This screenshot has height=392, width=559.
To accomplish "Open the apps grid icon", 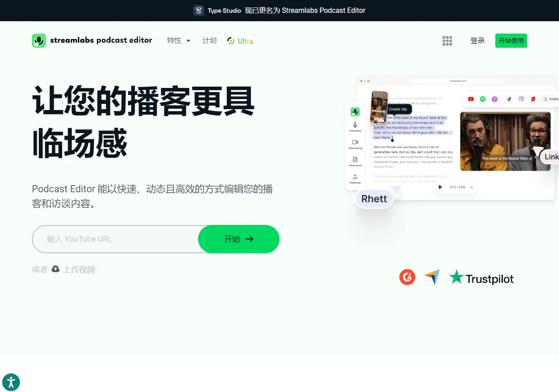I will click(x=447, y=41).
